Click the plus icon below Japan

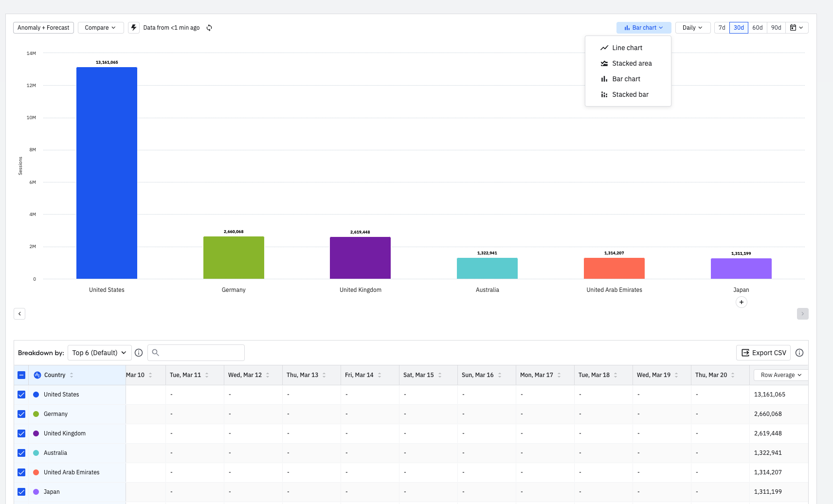(x=741, y=302)
